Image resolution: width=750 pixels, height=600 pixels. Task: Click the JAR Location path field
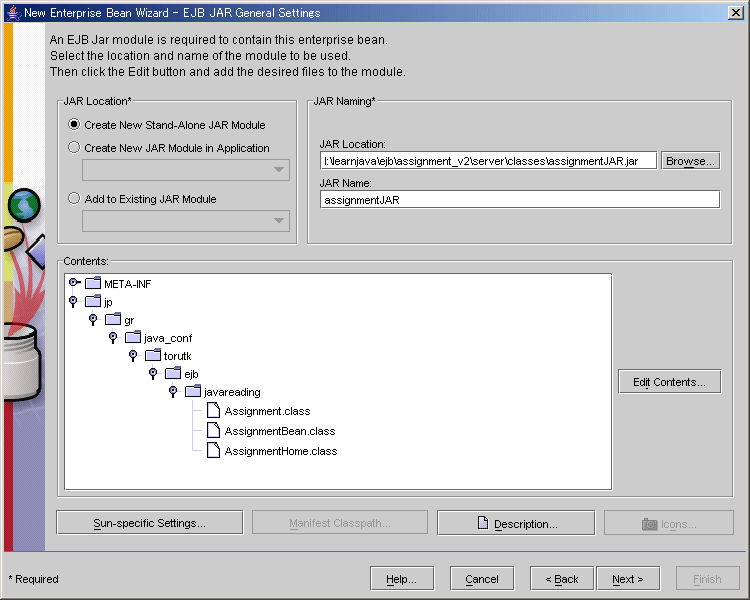488,161
